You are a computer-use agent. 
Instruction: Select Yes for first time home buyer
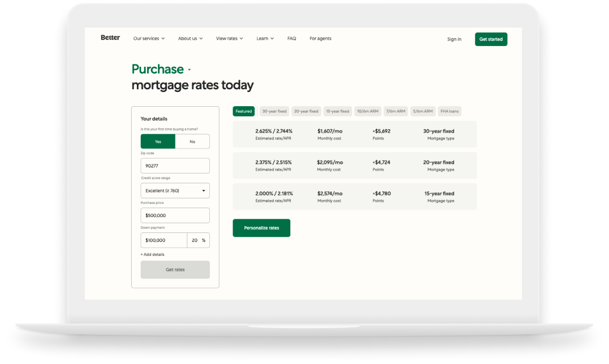point(158,141)
